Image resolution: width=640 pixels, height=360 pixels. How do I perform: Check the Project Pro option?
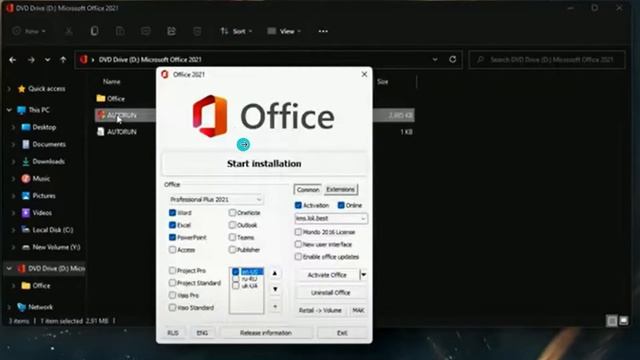point(172,270)
